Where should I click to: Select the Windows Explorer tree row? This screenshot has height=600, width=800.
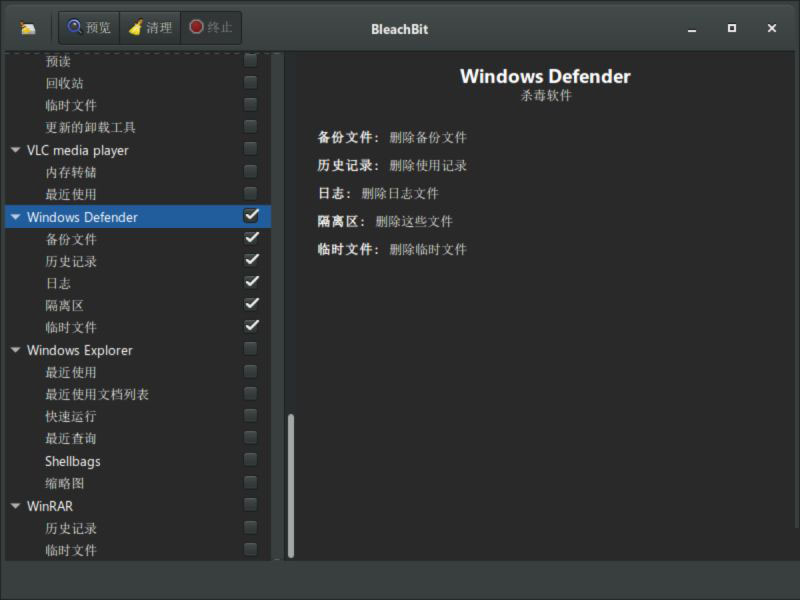138,350
